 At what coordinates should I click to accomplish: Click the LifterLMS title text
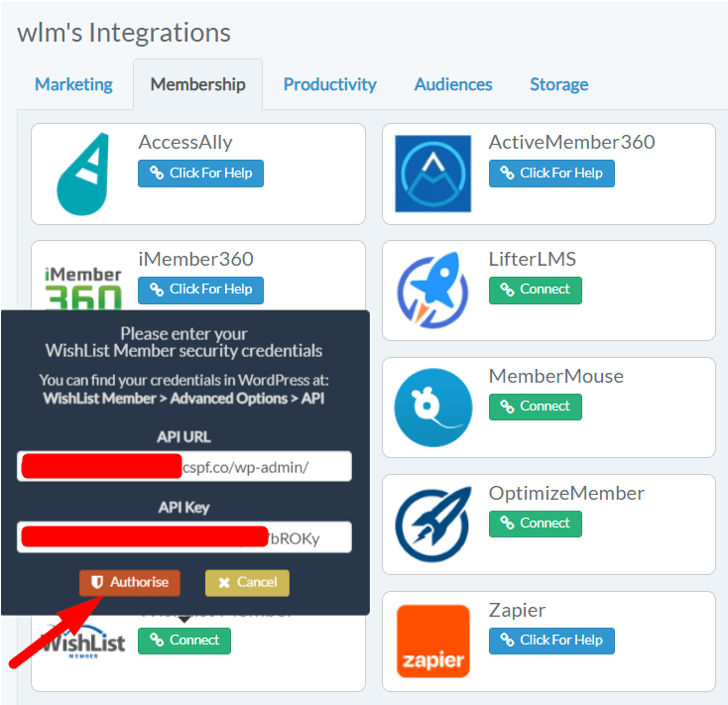click(532, 259)
